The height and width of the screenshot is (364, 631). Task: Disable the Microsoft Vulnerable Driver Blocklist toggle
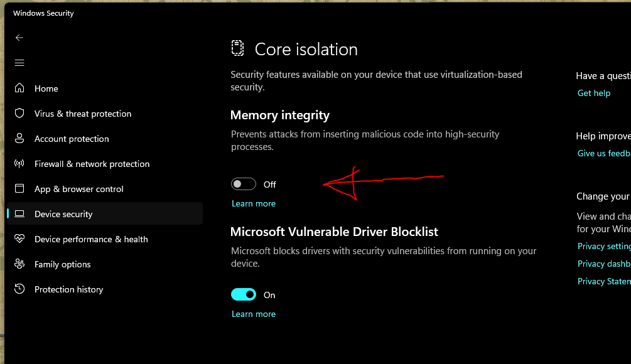[244, 294]
